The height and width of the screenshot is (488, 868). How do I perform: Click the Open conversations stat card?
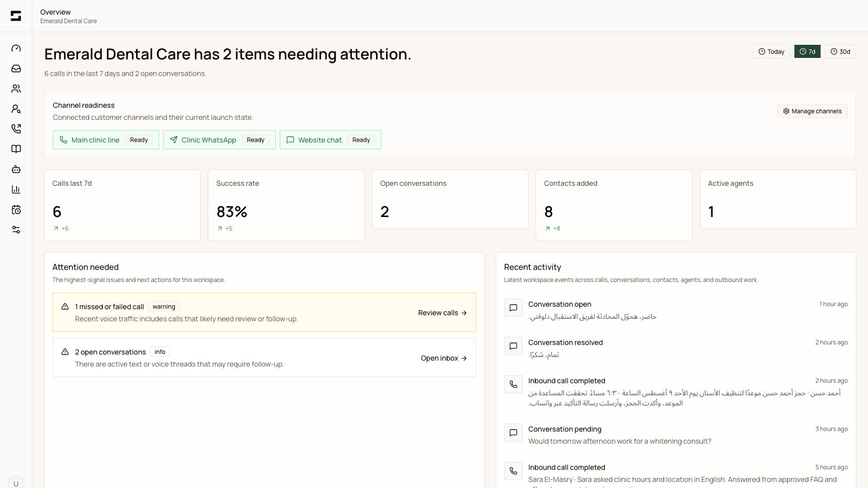[x=450, y=199]
